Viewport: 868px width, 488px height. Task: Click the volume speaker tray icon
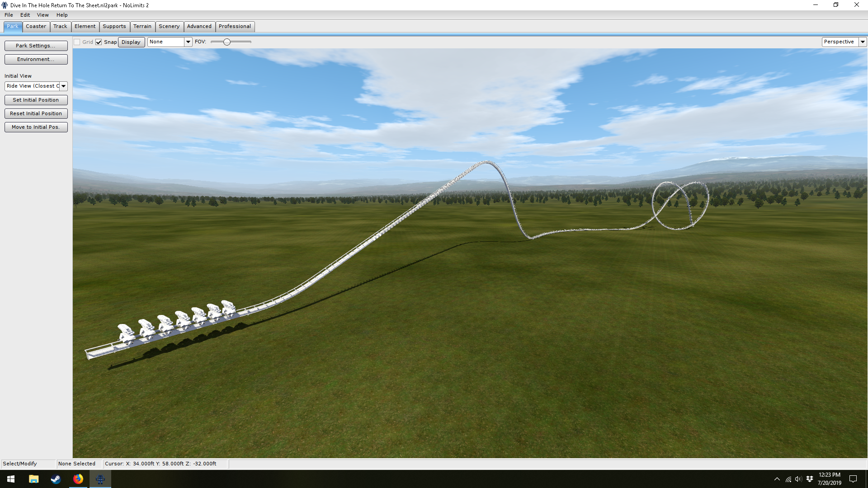pyautogui.click(x=798, y=479)
